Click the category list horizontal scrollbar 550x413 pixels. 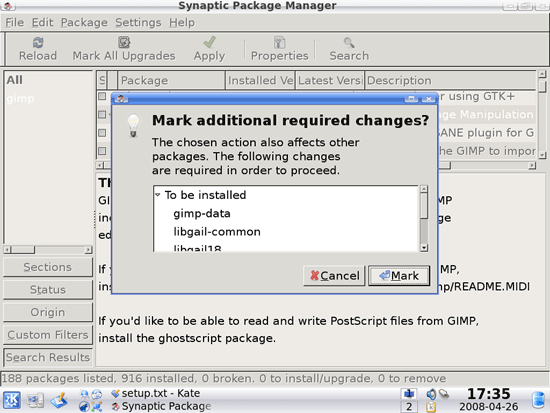click(48, 250)
